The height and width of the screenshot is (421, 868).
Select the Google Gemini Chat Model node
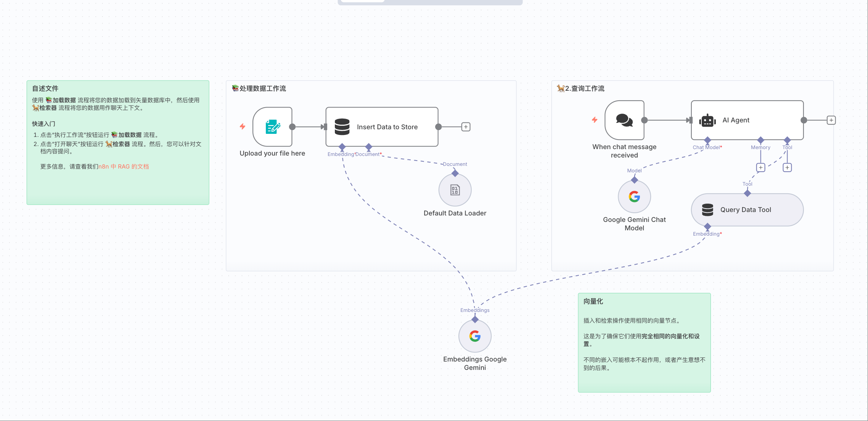tap(634, 196)
